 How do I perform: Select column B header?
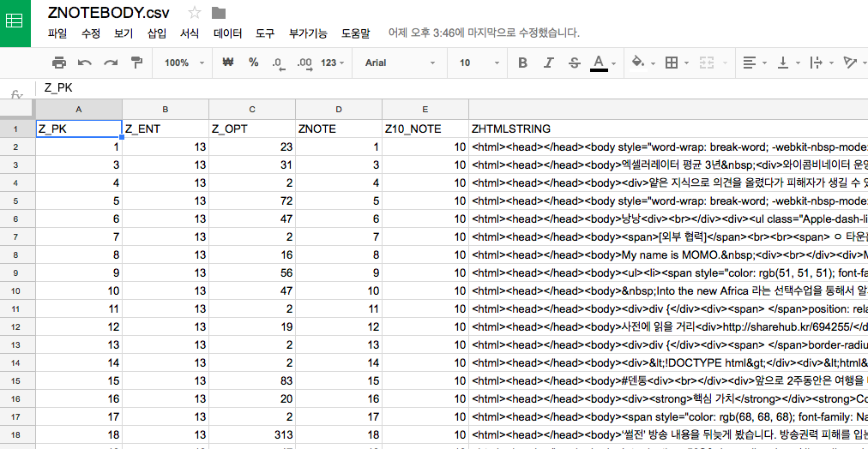point(166,110)
